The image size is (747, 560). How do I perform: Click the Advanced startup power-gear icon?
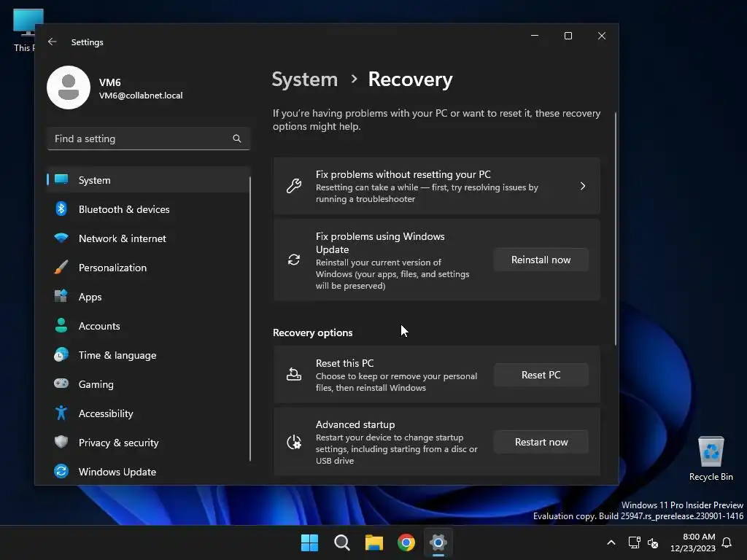tap(294, 442)
